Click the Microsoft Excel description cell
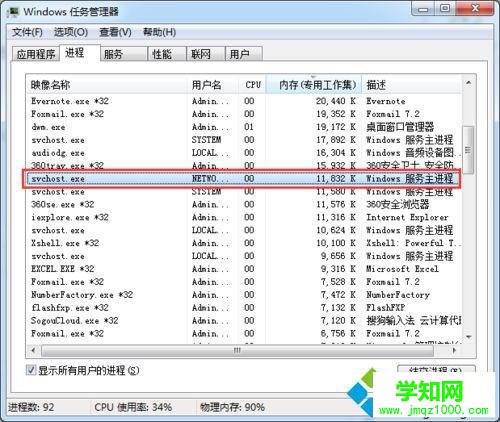The image size is (500, 422). (x=402, y=269)
